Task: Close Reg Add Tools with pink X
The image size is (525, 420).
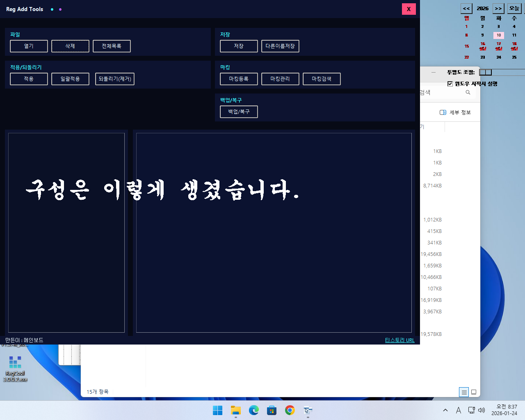Action: 409,9
